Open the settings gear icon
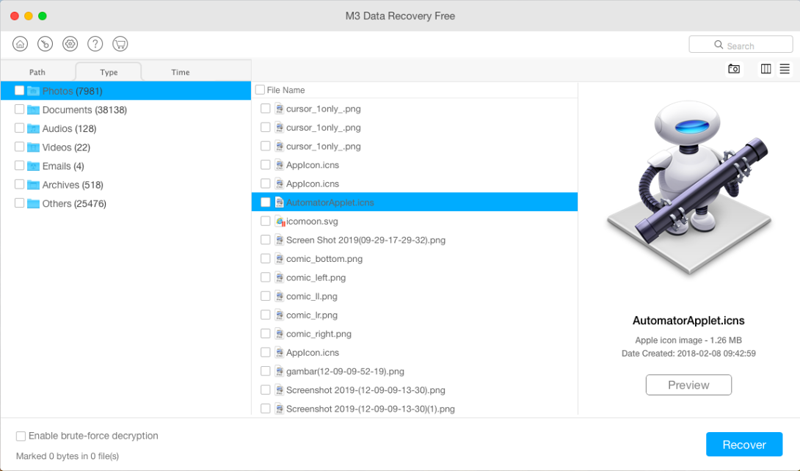 coord(70,44)
